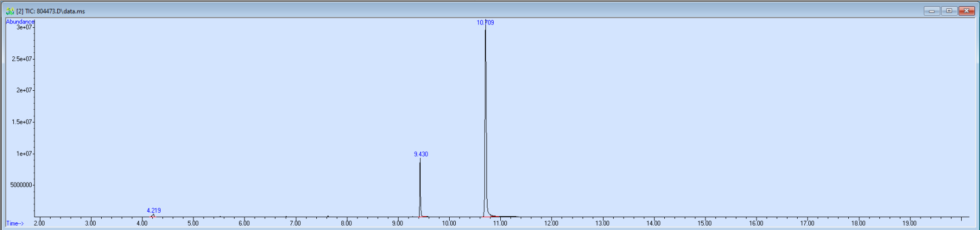This screenshot has width=980, height=230.
Task: Click the small peak marker at 4.219
Action: (x=153, y=216)
